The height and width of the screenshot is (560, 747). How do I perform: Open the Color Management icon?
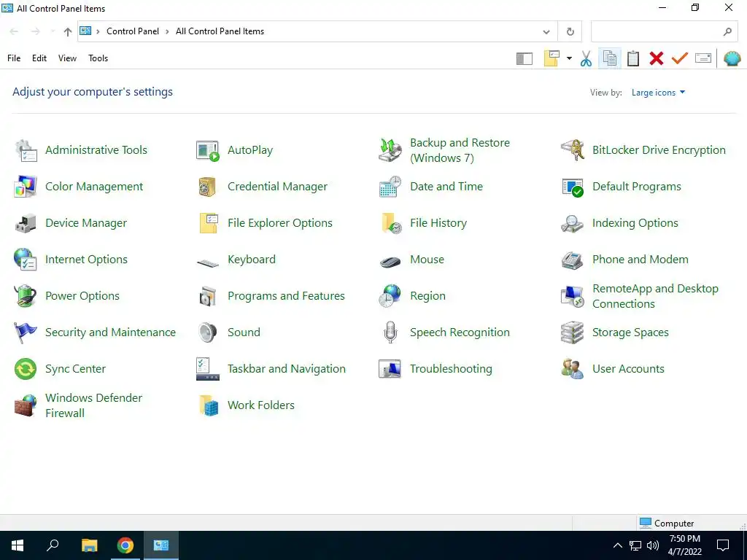point(26,186)
